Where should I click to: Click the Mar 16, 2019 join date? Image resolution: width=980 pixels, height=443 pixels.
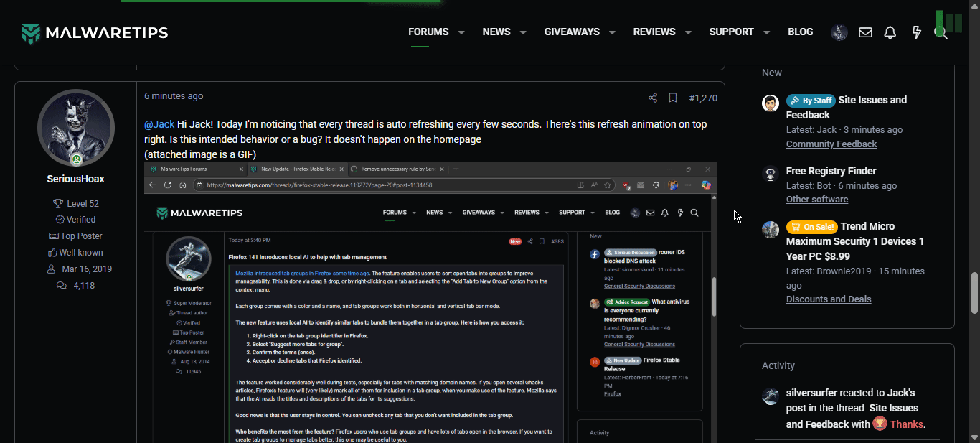pos(87,269)
